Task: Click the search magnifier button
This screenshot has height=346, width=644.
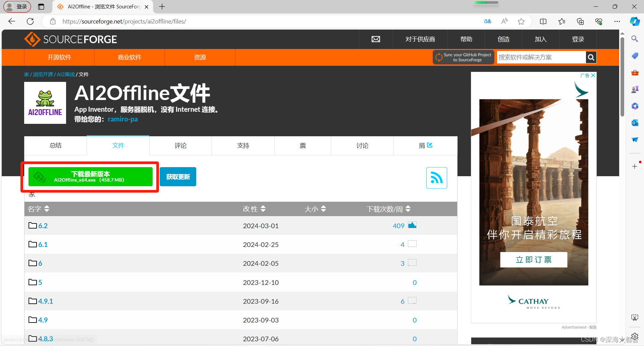Action: coord(591,57)
